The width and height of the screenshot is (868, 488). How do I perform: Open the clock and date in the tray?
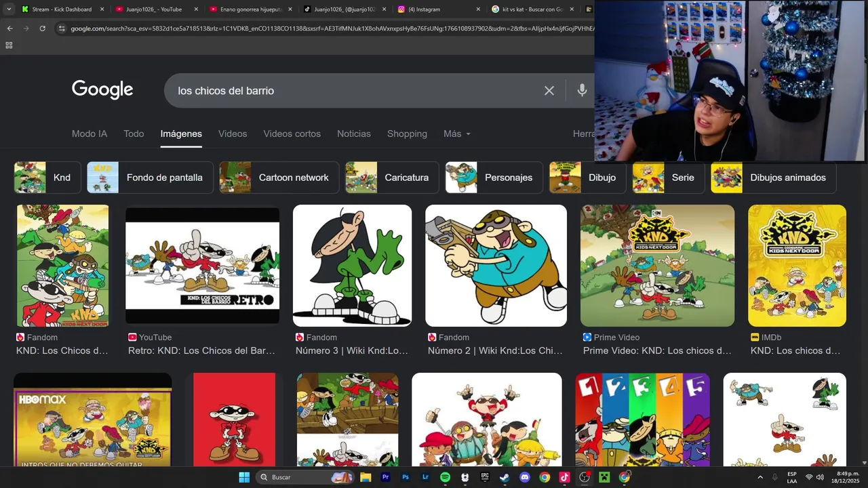[847, 477]
